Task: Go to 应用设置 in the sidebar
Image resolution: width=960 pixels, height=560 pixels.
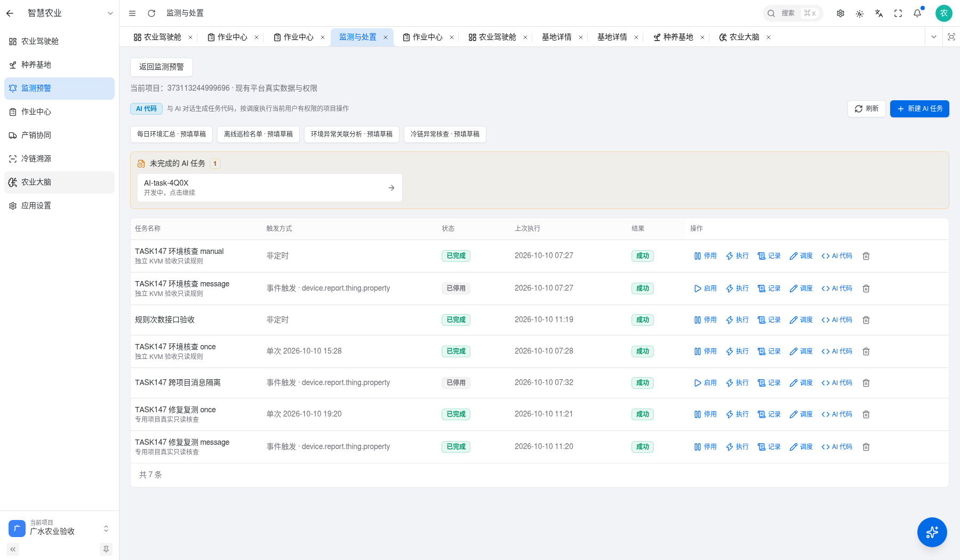Action: (59, 206)
